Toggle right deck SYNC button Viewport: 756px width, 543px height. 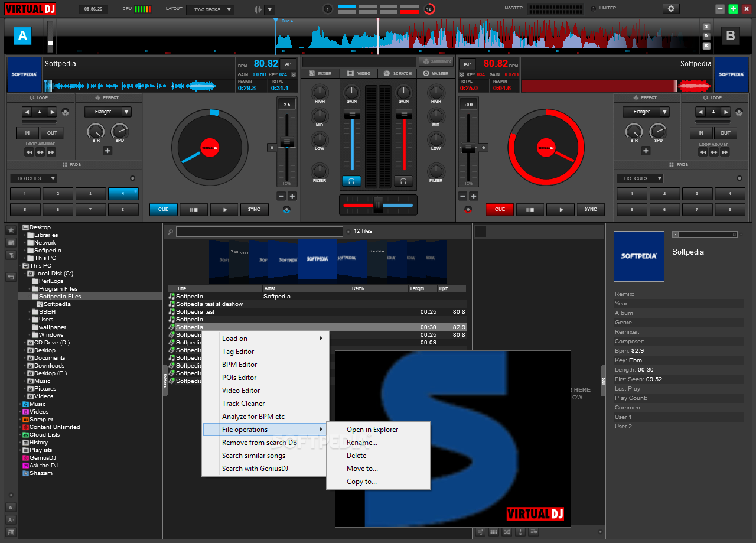pos(591,209)
